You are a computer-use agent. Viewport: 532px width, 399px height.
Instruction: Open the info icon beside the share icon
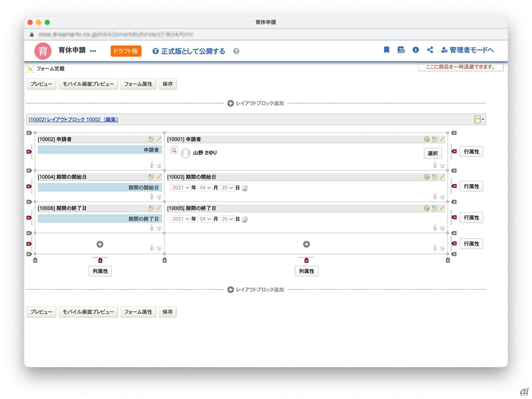[416, 50]
